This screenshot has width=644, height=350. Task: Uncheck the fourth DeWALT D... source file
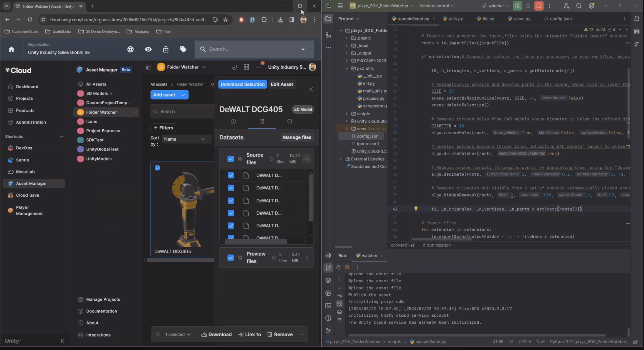231,213
